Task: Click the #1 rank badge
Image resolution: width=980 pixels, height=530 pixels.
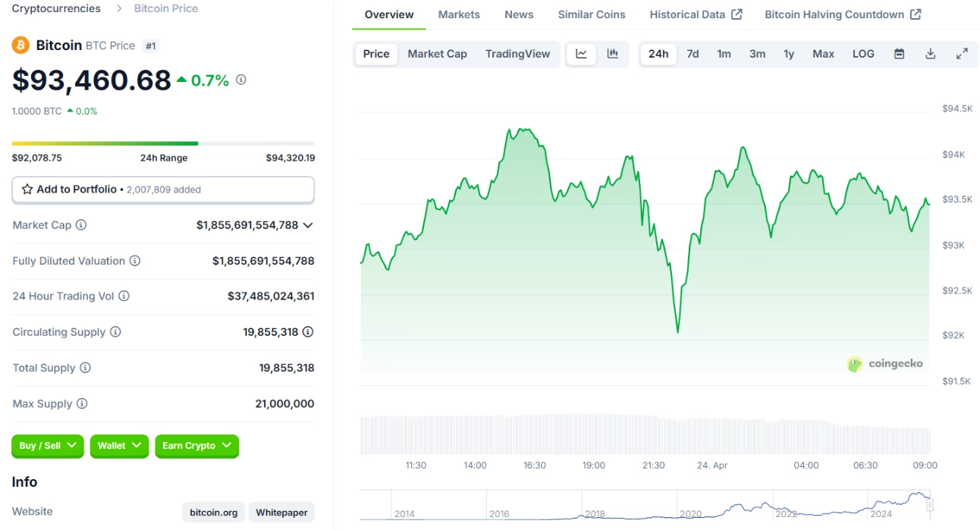Action: pos(150,45)
